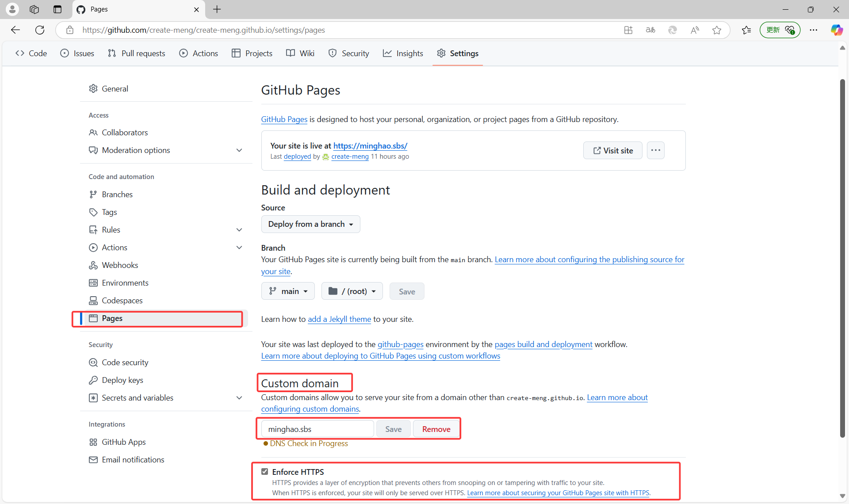
Task: Open GitHub Apps settings
Action: pyautogui.click(x=123, y=442)
